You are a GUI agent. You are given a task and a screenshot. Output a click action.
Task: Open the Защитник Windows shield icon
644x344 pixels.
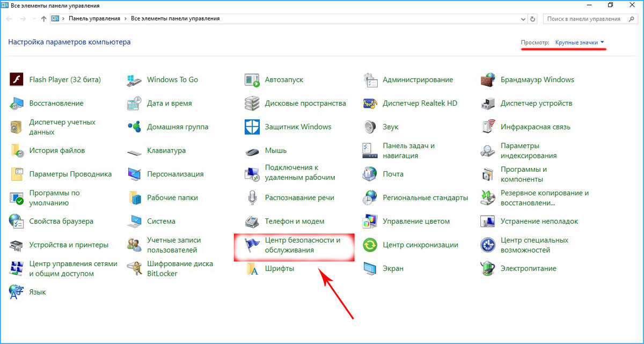[x=252, y=127]
